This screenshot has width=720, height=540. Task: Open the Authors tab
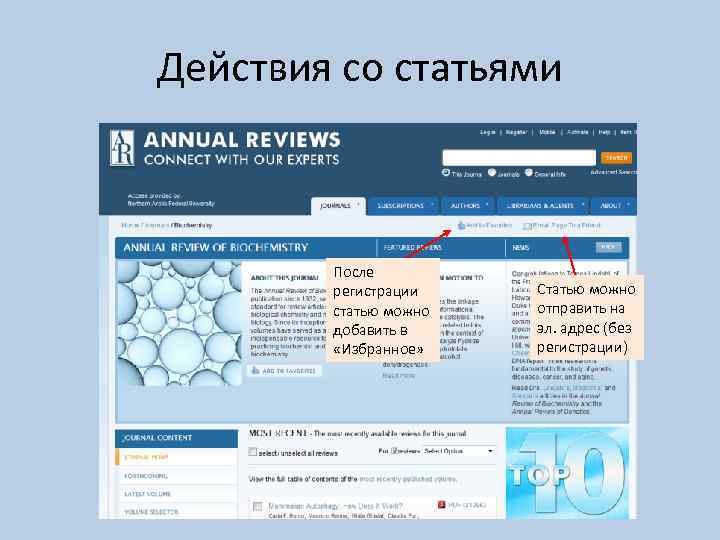467,206
